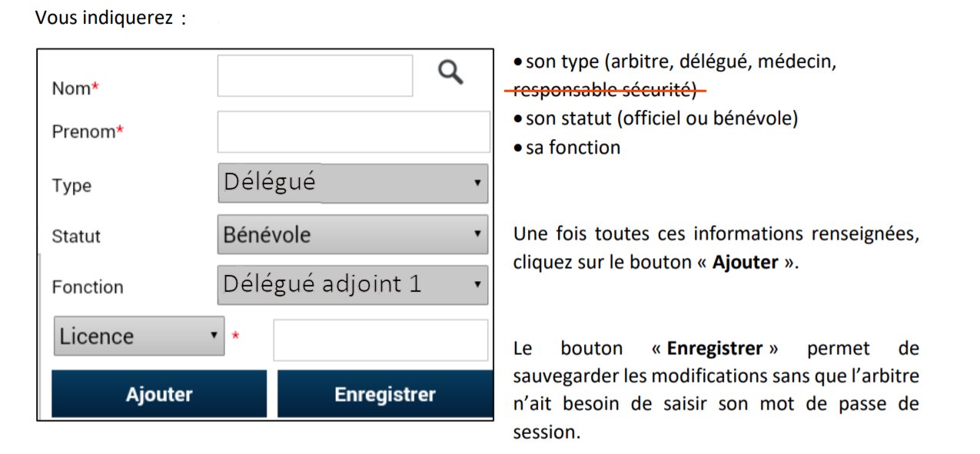The width and height of the screenshot is (980, 454).
Task: Open the Licence dropdown selector
Action: (x=139, y=336)
